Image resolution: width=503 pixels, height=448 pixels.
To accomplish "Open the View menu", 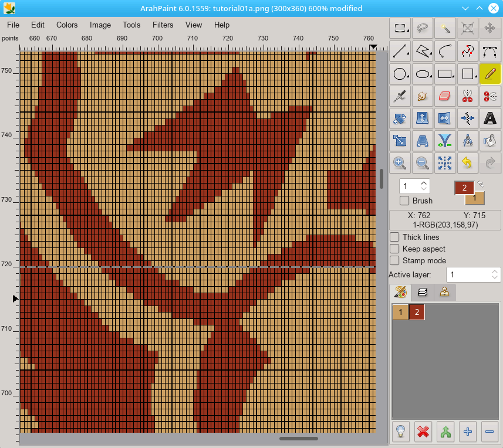I will [x=194, y=25].
